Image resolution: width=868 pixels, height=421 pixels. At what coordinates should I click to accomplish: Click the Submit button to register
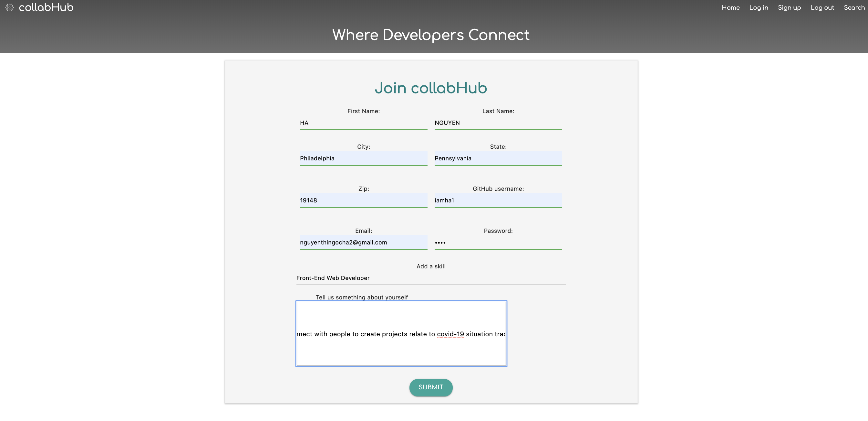click(431, 387)
